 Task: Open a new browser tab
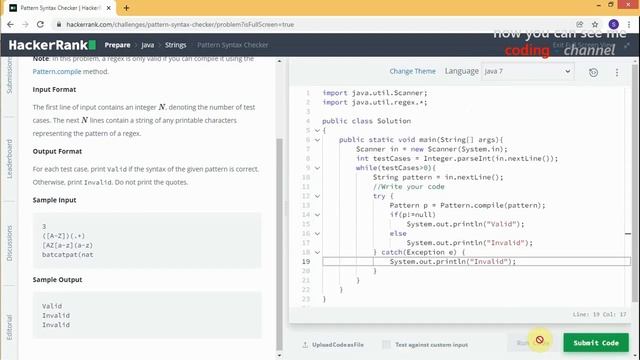pos(126,8)
